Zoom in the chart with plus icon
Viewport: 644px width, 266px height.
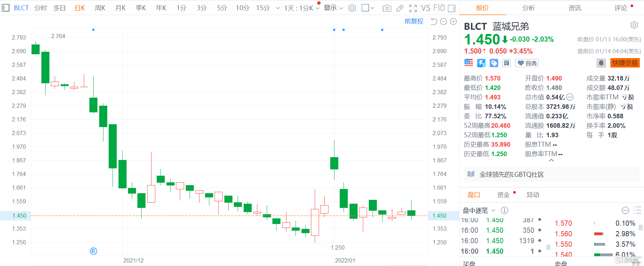(453, 22)
